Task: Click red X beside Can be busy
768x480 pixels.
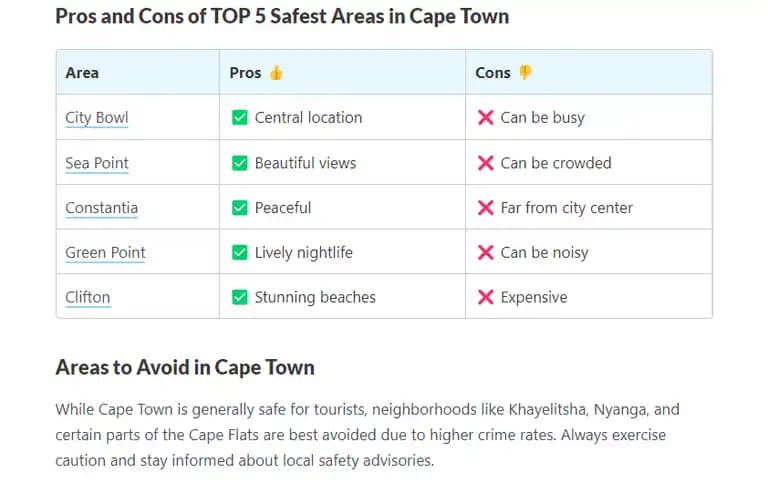Action: (485, 118)
